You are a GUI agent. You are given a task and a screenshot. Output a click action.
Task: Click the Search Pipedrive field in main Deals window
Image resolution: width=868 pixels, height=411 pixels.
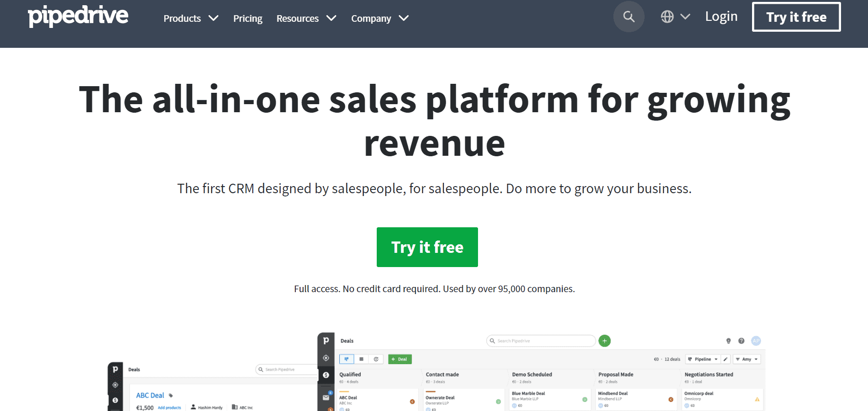pyautogui.click(x=541, y=341)
